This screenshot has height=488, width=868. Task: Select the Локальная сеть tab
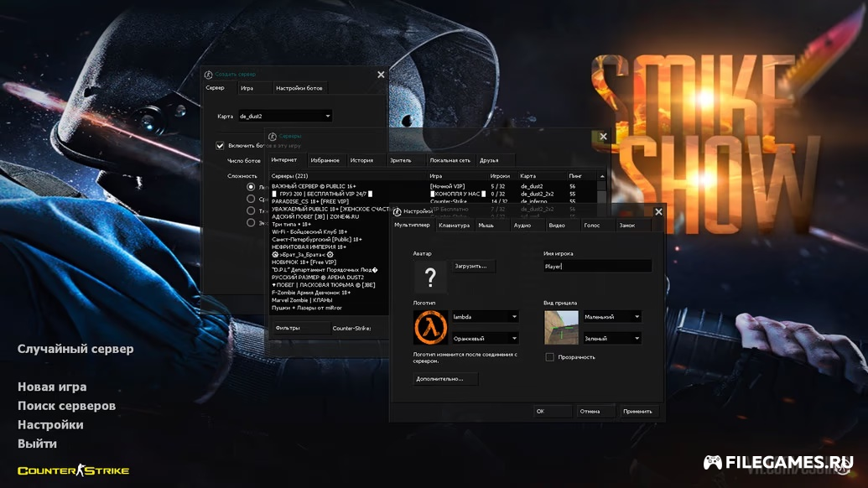(450, 160)
